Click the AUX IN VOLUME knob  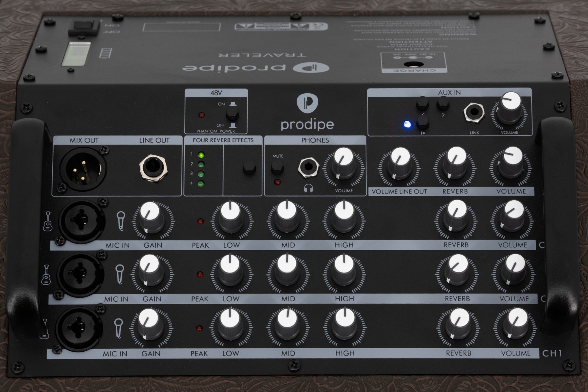tap(510, 110)
